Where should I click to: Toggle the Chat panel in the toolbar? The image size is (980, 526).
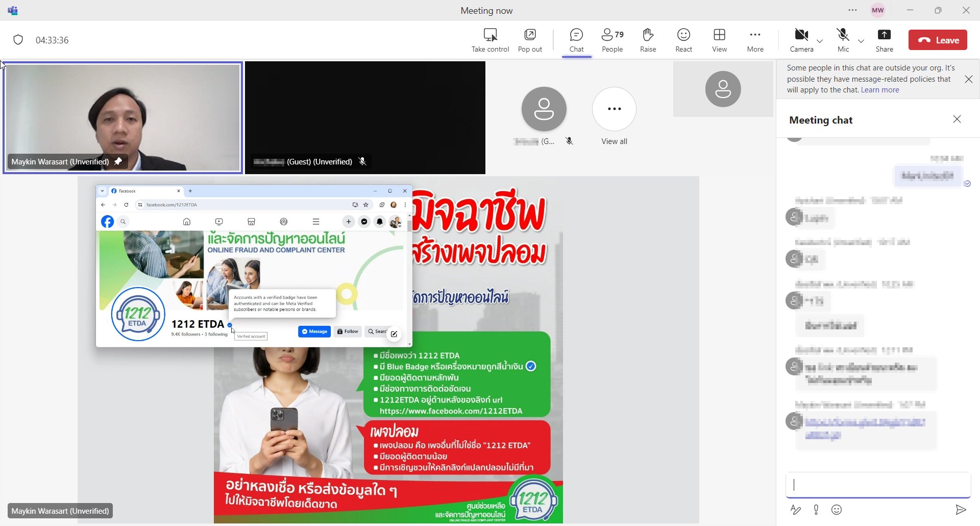pyautogui.click(x=576, y=40)
